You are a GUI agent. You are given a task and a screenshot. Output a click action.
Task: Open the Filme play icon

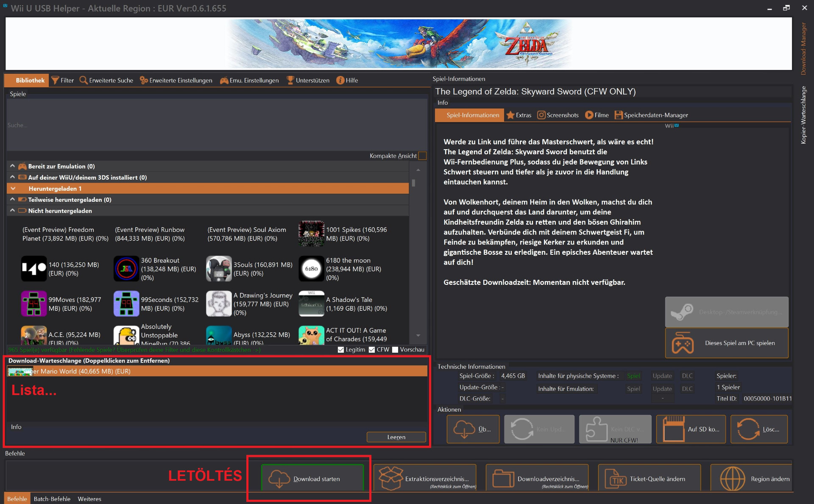coord(589,115)
